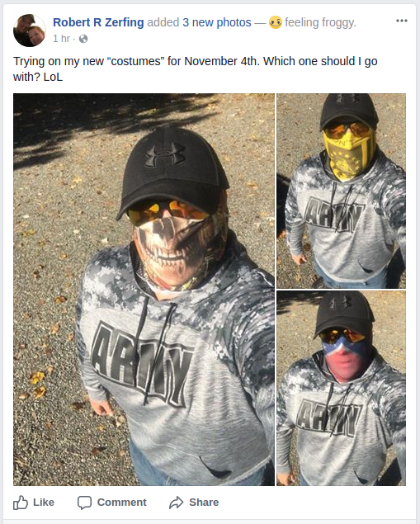420x524 pixels.
Task: Open the yellow mask photo thumbnail
Action: click(x=341, y=191)
